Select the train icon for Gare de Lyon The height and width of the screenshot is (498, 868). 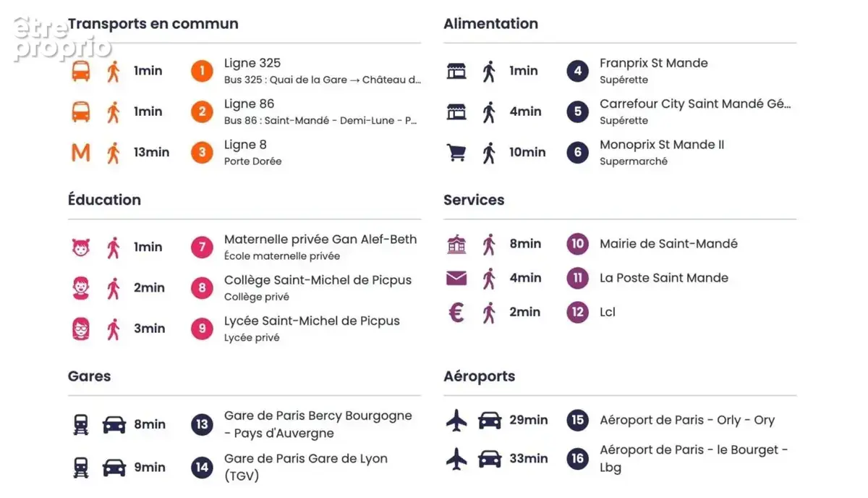(81, 468)
